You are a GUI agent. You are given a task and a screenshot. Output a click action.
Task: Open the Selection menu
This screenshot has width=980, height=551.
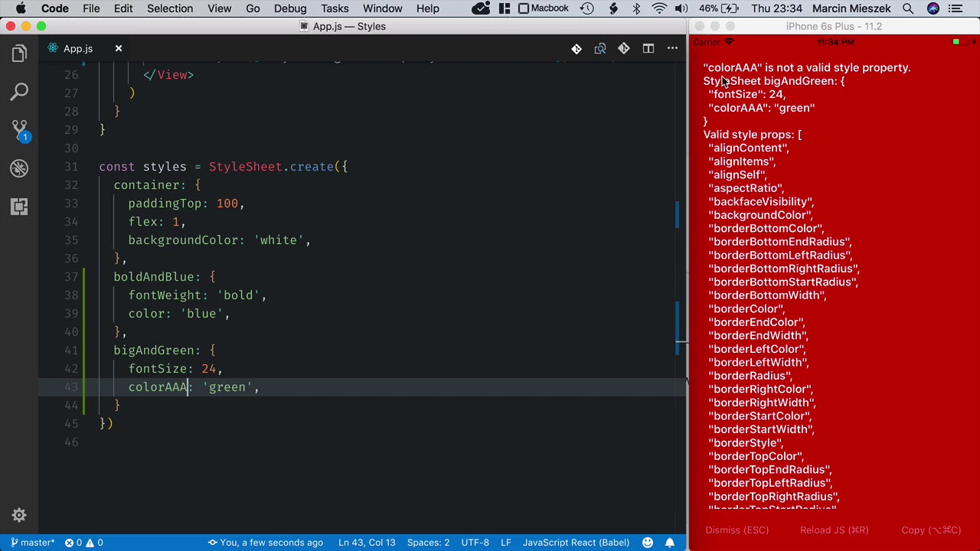pyautogui.click(x=170, y=8)
